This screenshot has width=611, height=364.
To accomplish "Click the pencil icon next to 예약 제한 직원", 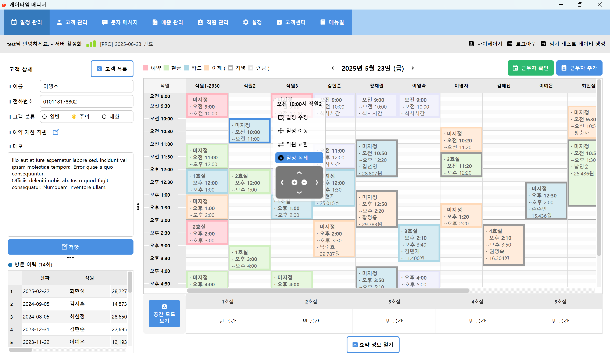I will click(x=56, y=132).
